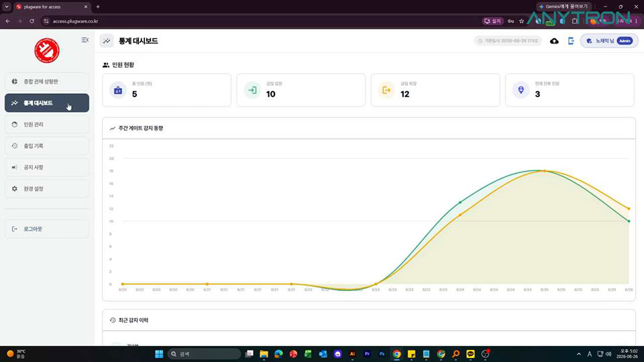This screenshot has height=362, width=644.
Task: Click the site info icon in address bar
Action: point(46,21)
